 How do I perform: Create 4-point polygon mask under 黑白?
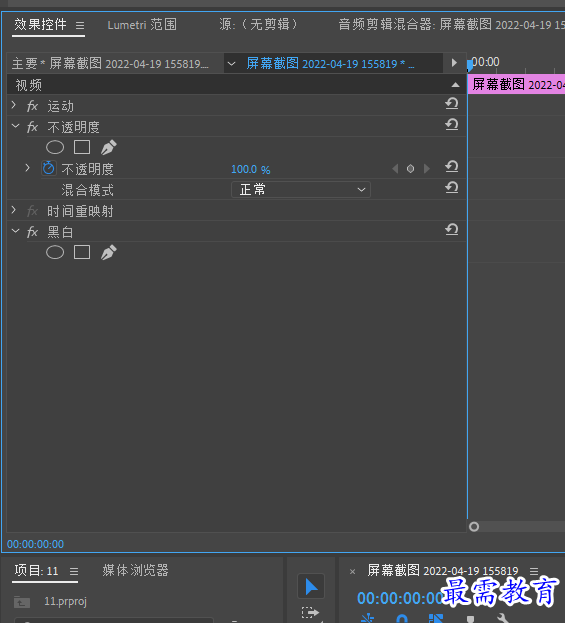tap(82, 252)
